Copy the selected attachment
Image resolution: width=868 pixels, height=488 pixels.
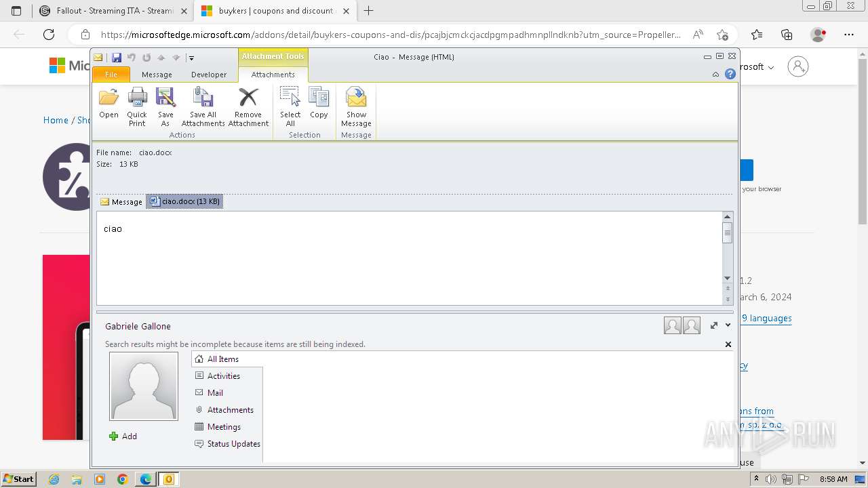319,104
